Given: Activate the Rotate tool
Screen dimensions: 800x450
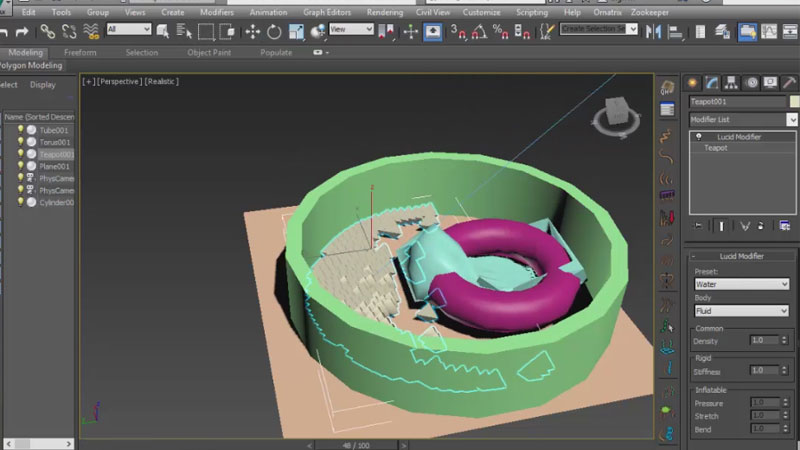Looking at the screenshot, I should click(274, 31).
